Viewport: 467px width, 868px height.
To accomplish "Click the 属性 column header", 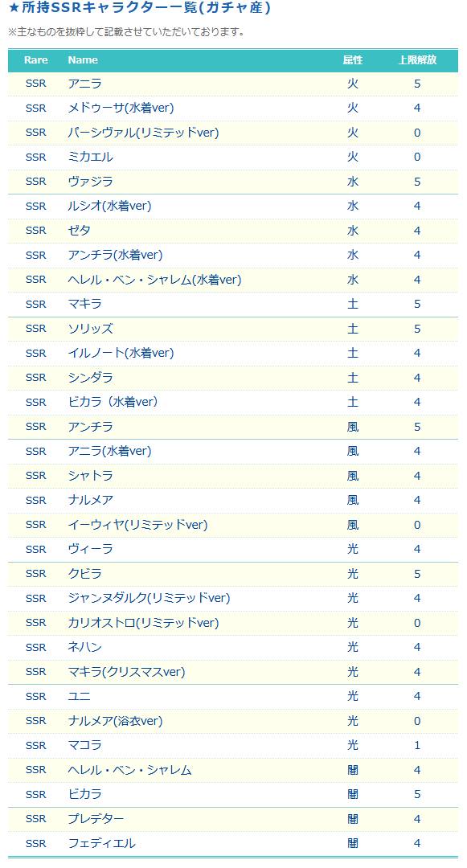I will click(353, 59).
